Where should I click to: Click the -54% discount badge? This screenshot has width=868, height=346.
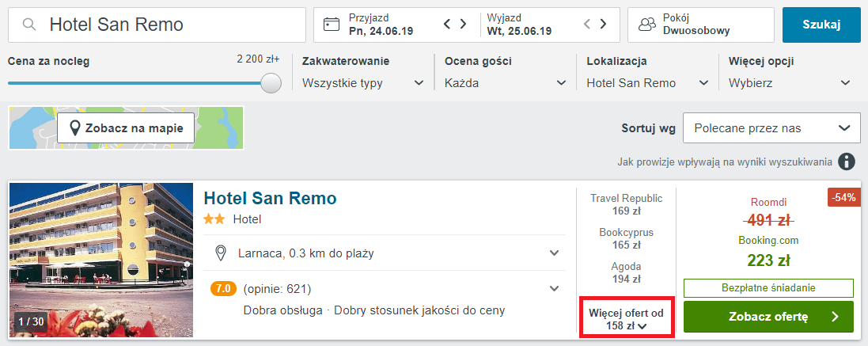[x=844, y=197]
